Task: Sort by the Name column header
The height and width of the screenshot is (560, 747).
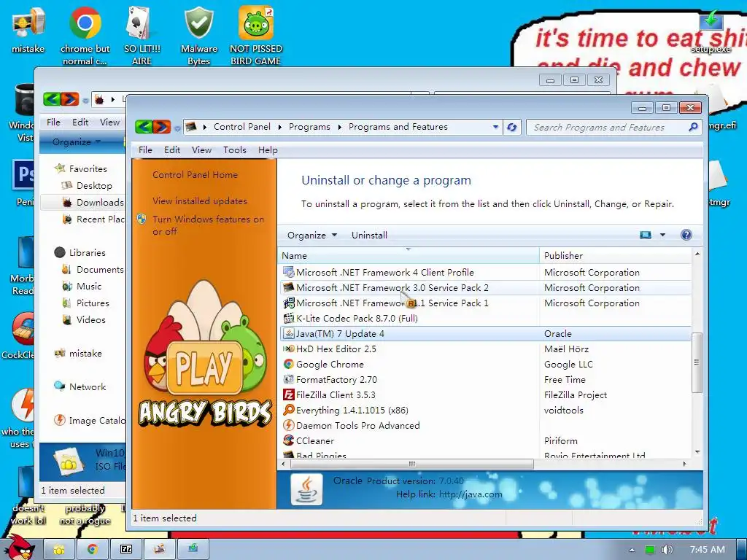Action: click(409, 256)
